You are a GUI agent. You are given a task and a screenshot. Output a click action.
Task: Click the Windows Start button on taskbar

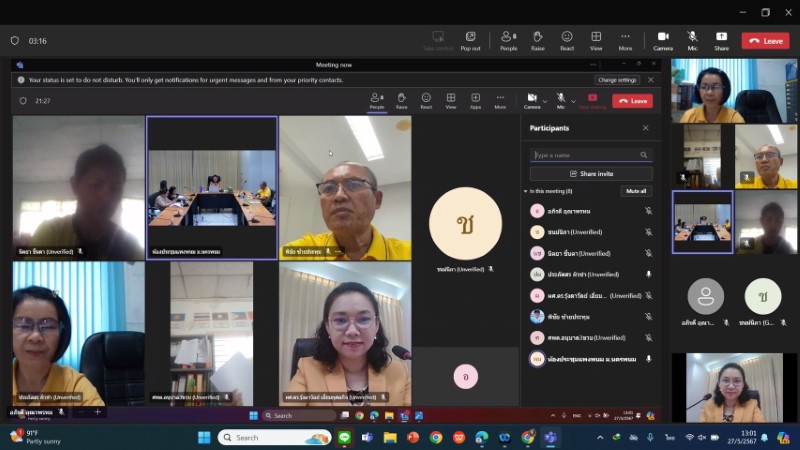tap(204, 437)
